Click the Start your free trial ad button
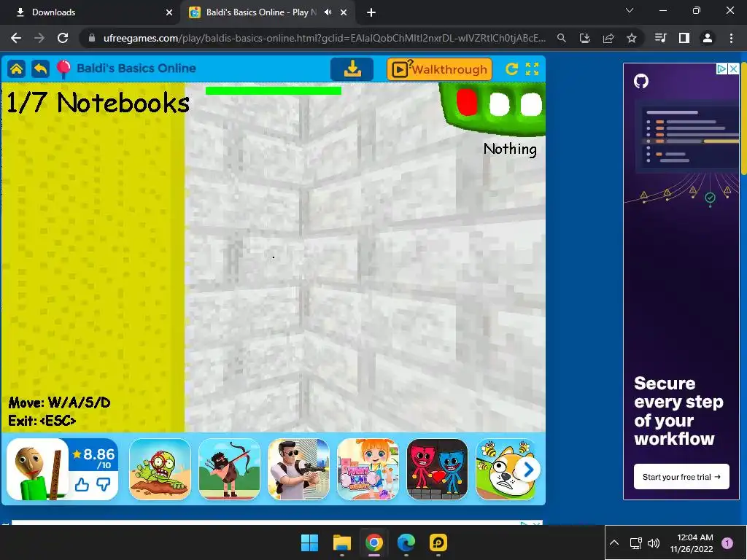Viewport: 747px width, 560px height. 681,477
